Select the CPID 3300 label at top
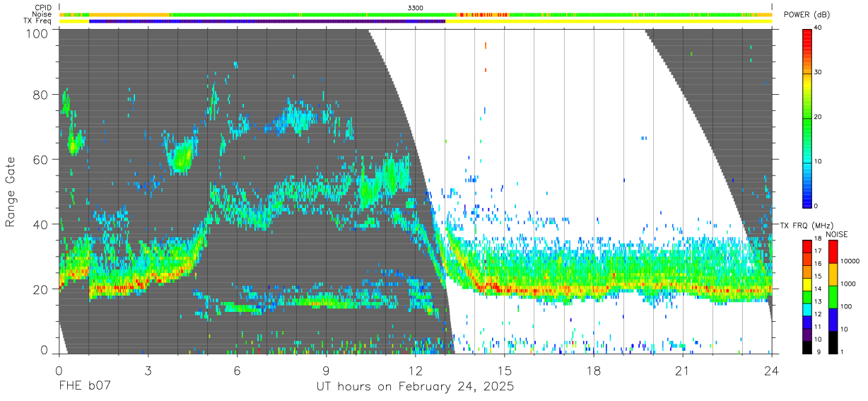This screenshot has height=401, width=868. click(416, 7)
